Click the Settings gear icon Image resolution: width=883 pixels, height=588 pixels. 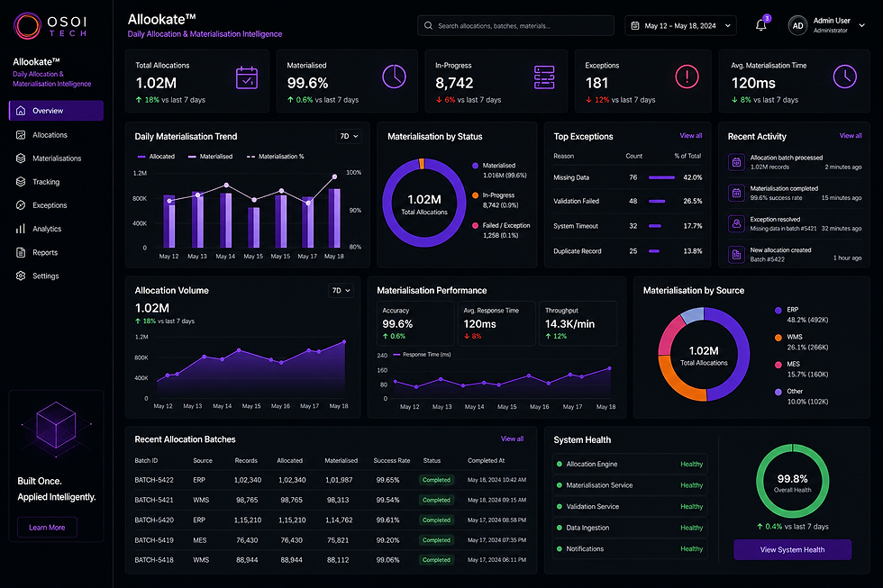pyautogui.click(x=21, y=276)
